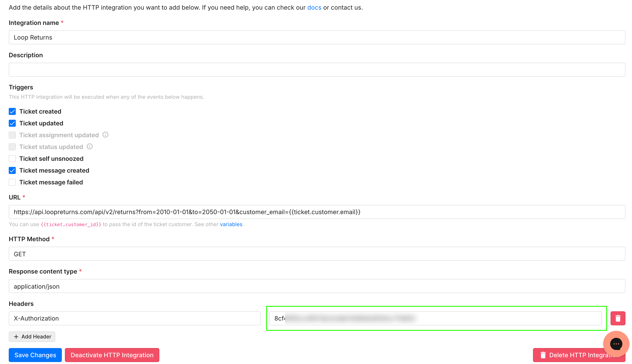This screenshot has height=364, width=632.
Task: Open Response content type dropdown
Action: pos(317,286)
